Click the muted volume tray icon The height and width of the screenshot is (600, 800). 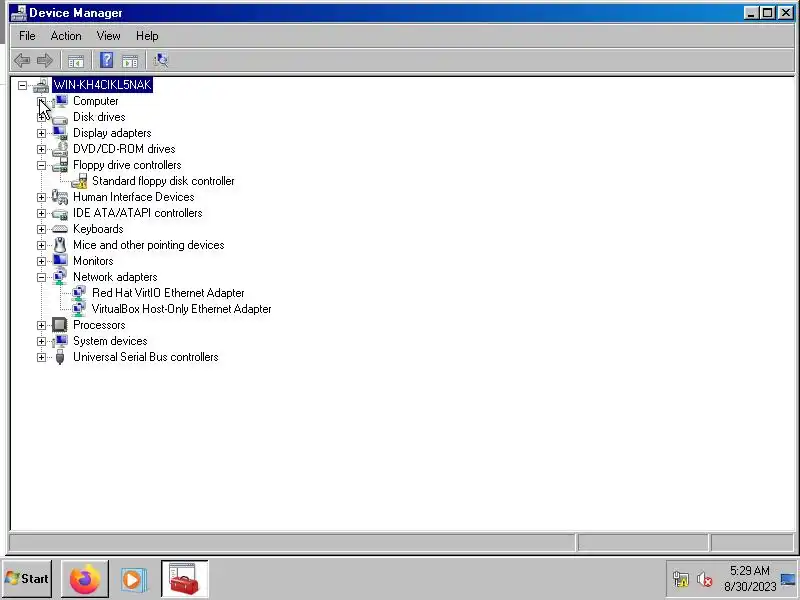click(x=705, y=580)
